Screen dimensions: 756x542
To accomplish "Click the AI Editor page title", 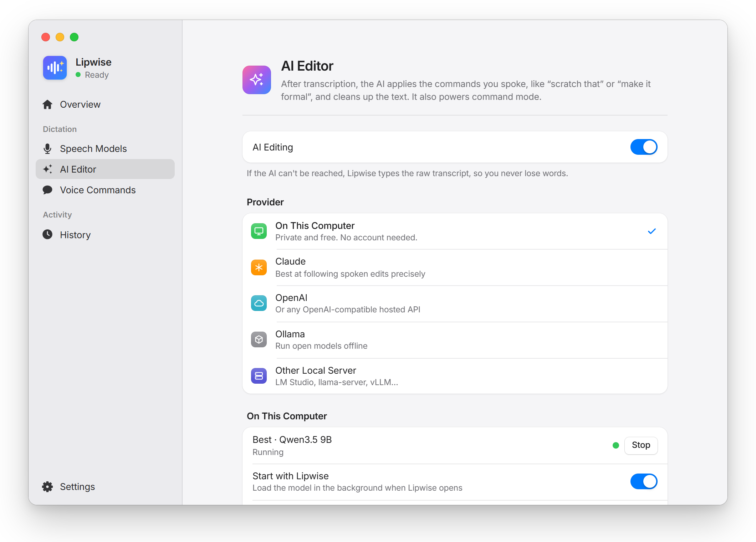I will tap(307, 66).
